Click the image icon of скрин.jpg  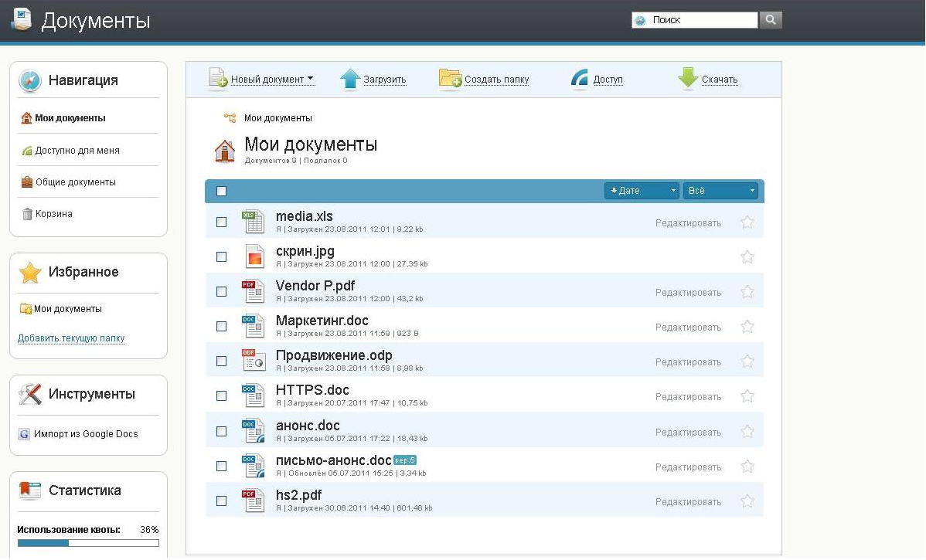[x=254, y=256]
